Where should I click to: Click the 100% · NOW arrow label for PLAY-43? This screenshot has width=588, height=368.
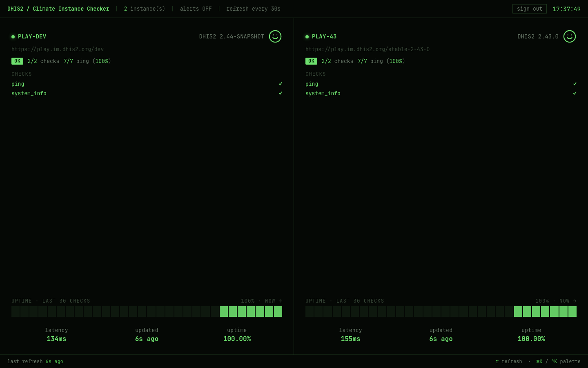pyautogui.click(x=556, y=301)
